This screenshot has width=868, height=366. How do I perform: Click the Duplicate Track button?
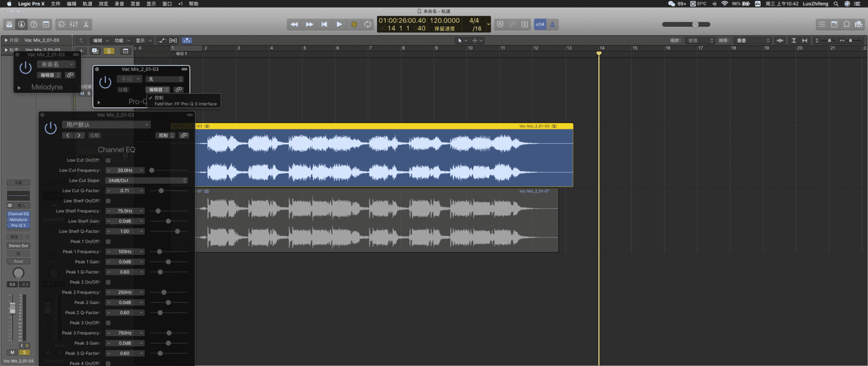(95, 51)
